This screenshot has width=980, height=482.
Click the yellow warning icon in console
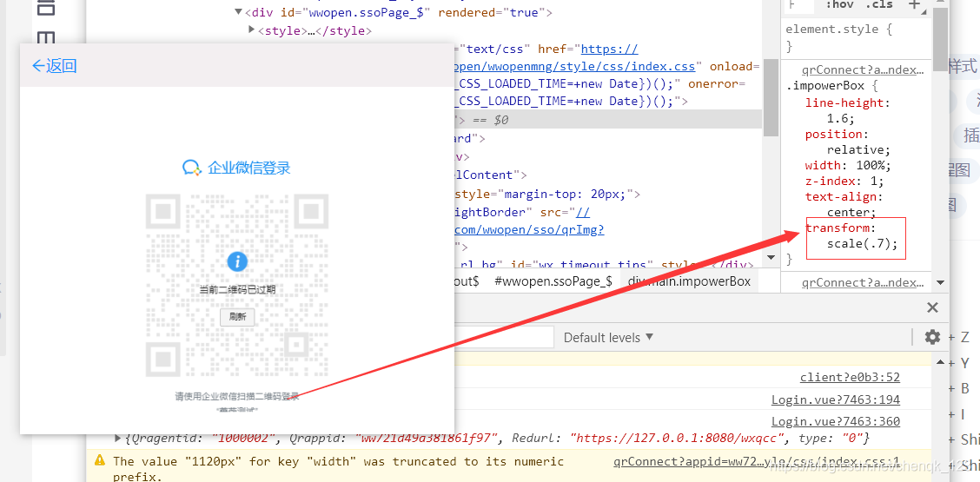point(100,461)
